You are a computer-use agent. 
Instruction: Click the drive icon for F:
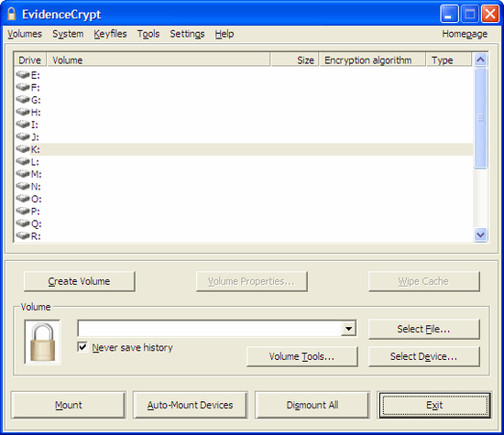point(23,87)
